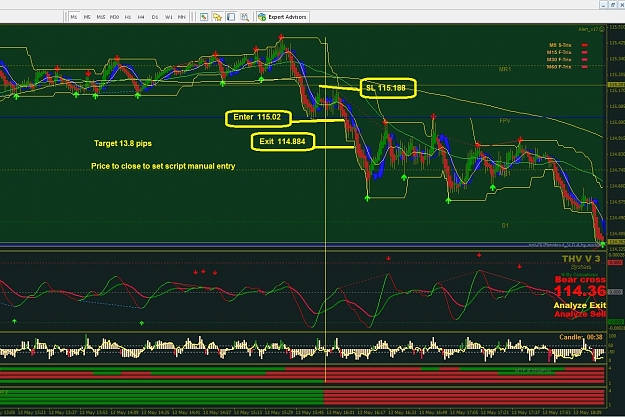
Task: Restore down the chart window
Action: click(x=613, y=4)
